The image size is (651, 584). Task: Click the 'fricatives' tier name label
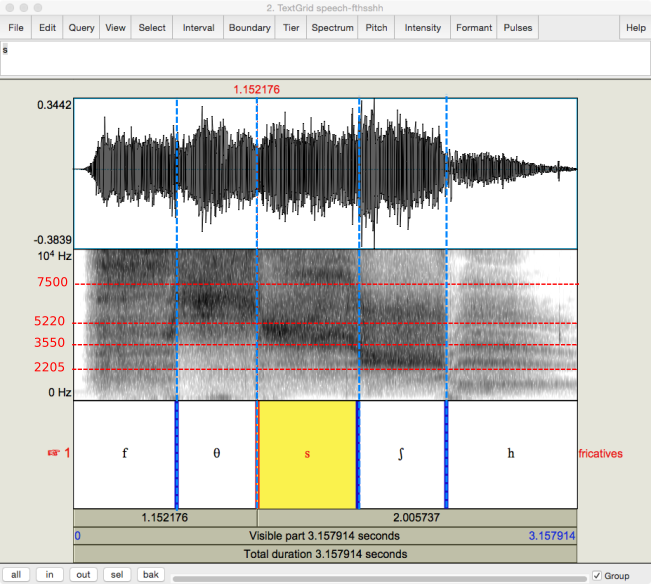pyautogui.click(x=601, y=453)
